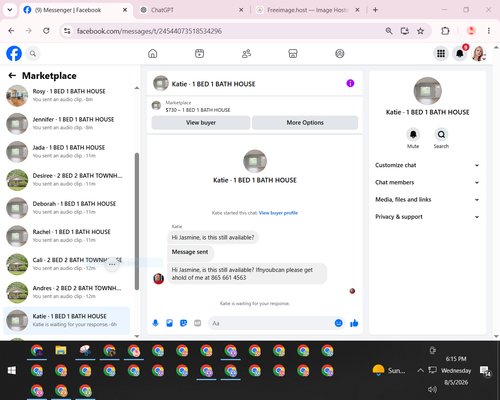Open Desiree - 2 BED 2 BATH chat
500x400 pixels.
point(68,180)
